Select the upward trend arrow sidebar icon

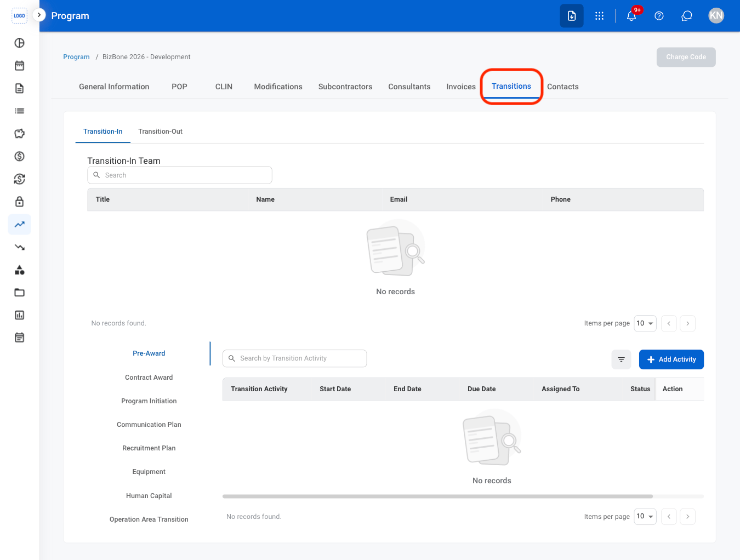pyautogui.click(x=19, y=224)
